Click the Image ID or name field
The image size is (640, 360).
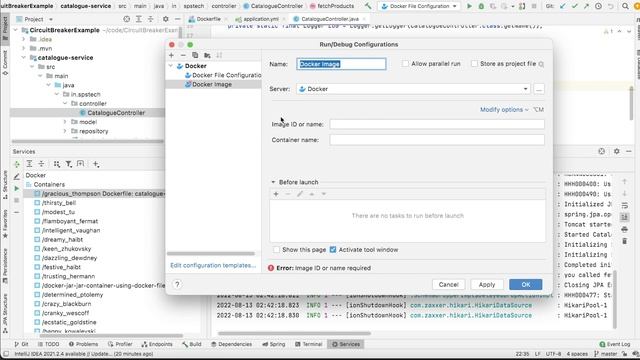coord(437,124)
